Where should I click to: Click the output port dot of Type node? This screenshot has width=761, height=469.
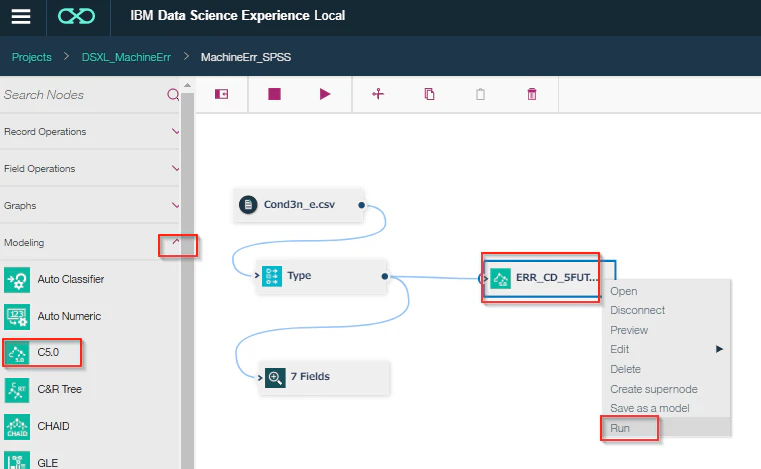[384, 276]
